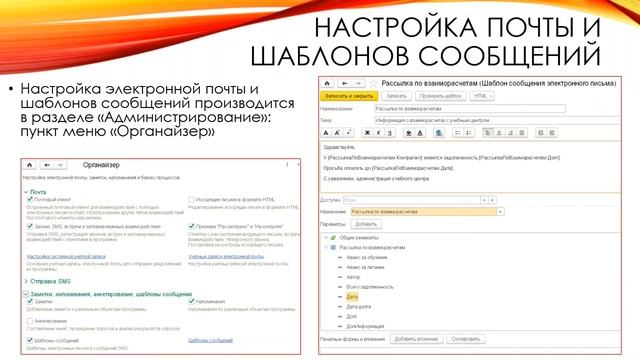This screenshot has width=640, height=360.
Task: Click the Наименование input field
Action: click(x=470, y=109)
